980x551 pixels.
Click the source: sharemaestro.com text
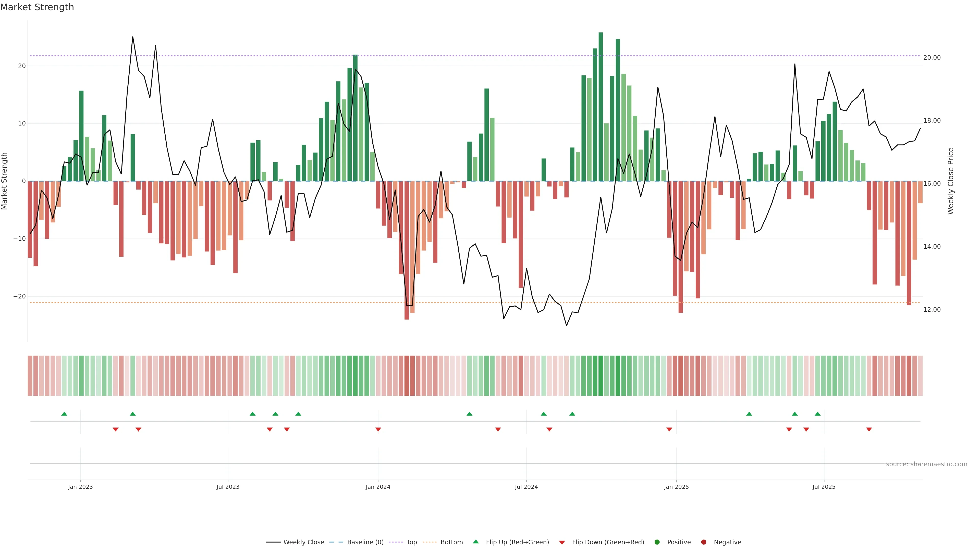[x=926, y=464]
